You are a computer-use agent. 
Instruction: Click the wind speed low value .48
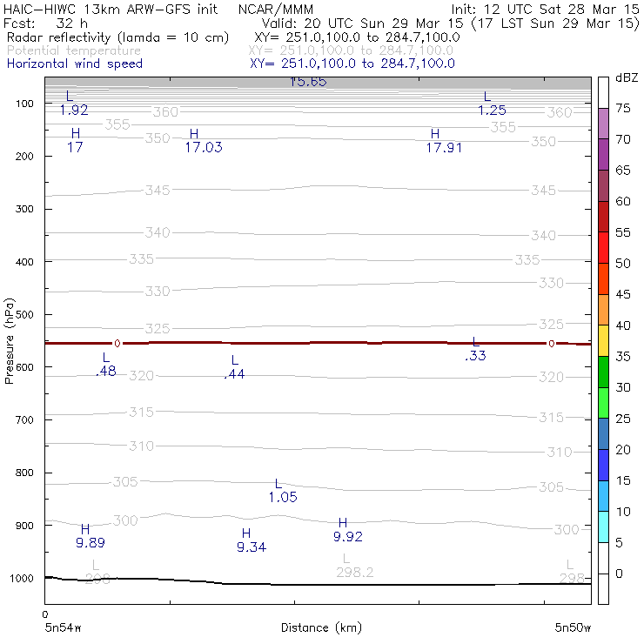point(106,371)
